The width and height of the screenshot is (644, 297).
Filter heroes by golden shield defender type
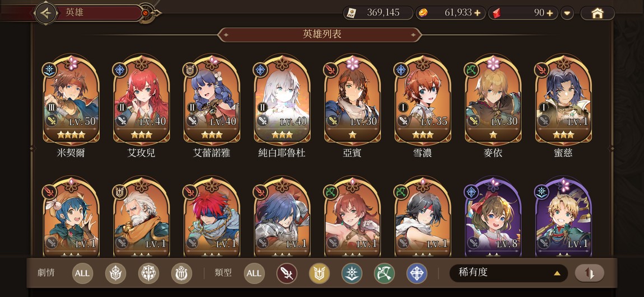(319, 273)
